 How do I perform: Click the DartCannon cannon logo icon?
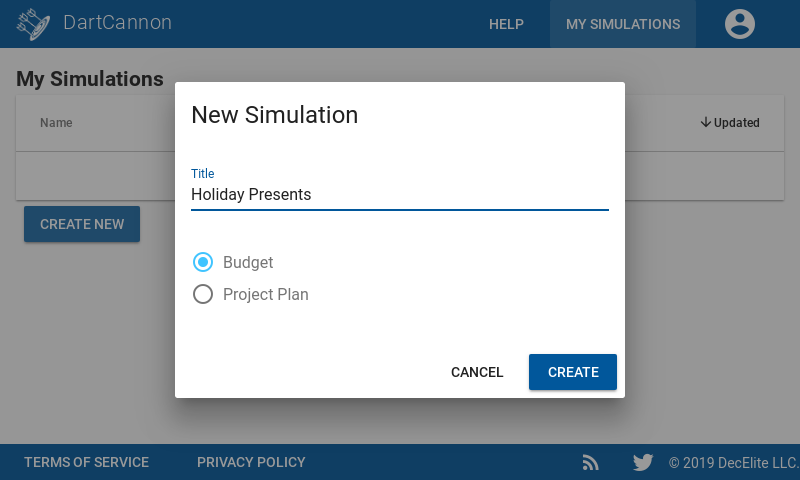(33, 24)
